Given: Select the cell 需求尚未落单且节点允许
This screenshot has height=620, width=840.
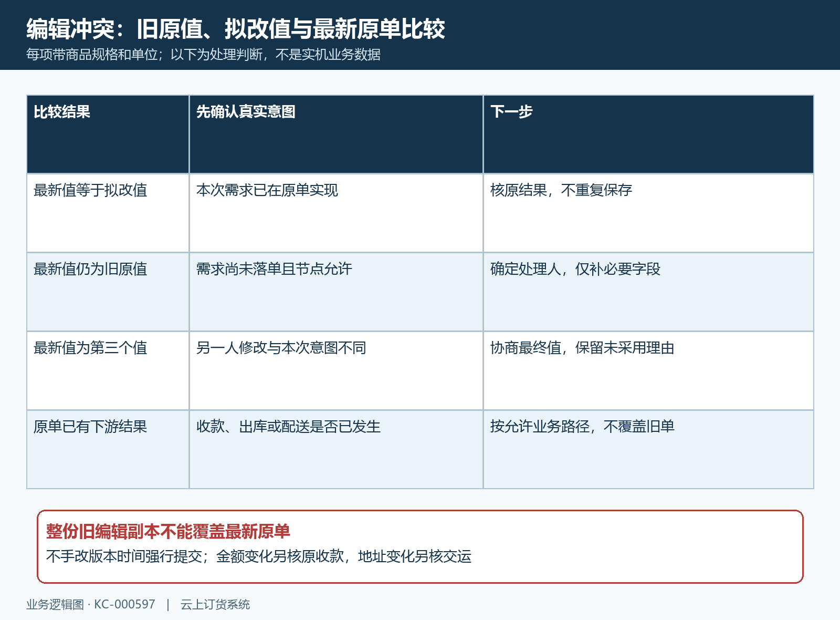Looking at the screenshot, I should coord(336,292).
